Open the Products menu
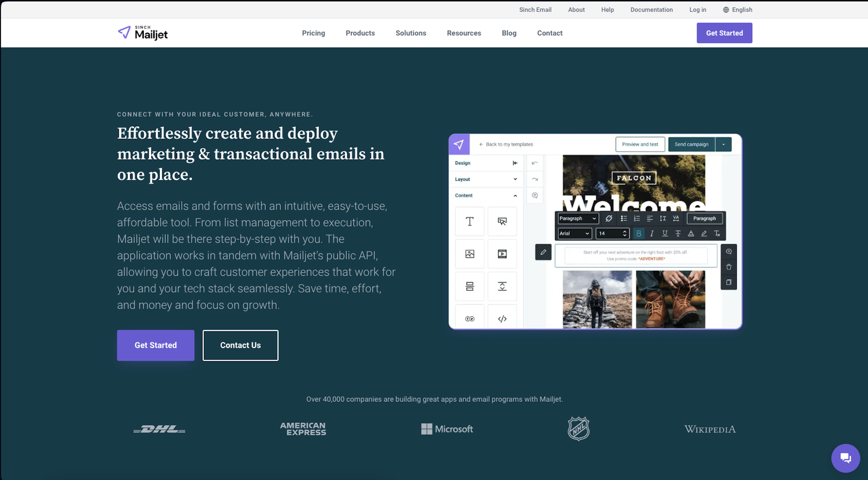Viewport: 868px width, 480px height. 360,33
